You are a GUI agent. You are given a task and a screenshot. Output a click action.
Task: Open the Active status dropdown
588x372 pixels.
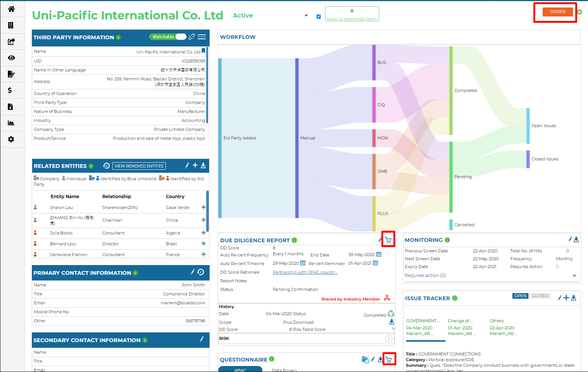click(x=306, y=16)
